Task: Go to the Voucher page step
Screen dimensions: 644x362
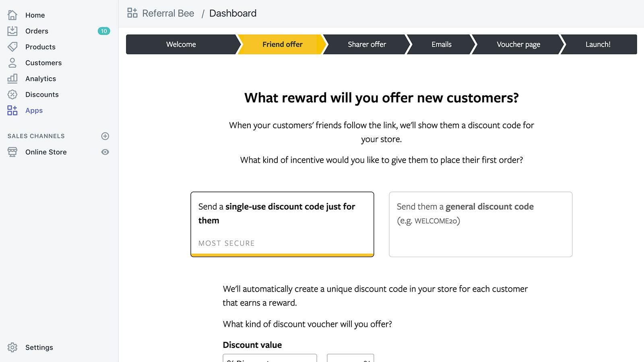Action: [518, 44]
